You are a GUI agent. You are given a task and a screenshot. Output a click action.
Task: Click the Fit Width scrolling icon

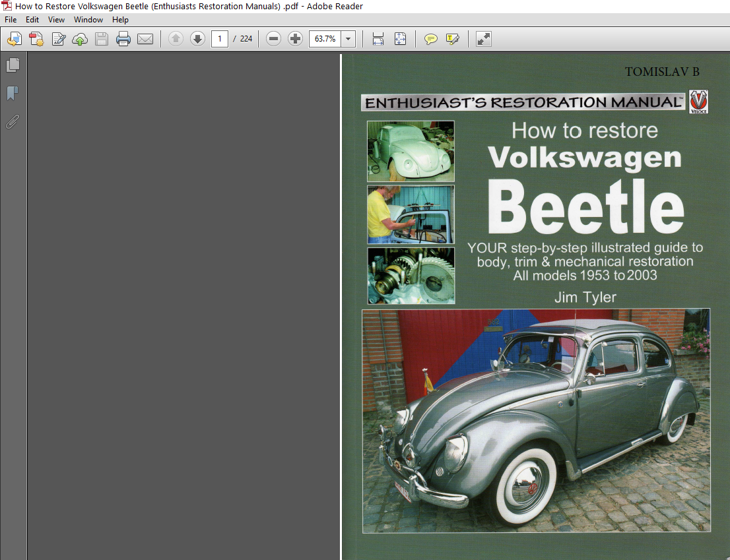[x=378, y=39]
